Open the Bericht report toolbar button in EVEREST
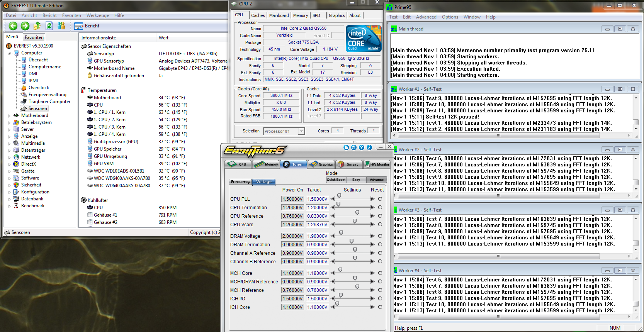644x332 pixels. point(87,26)
